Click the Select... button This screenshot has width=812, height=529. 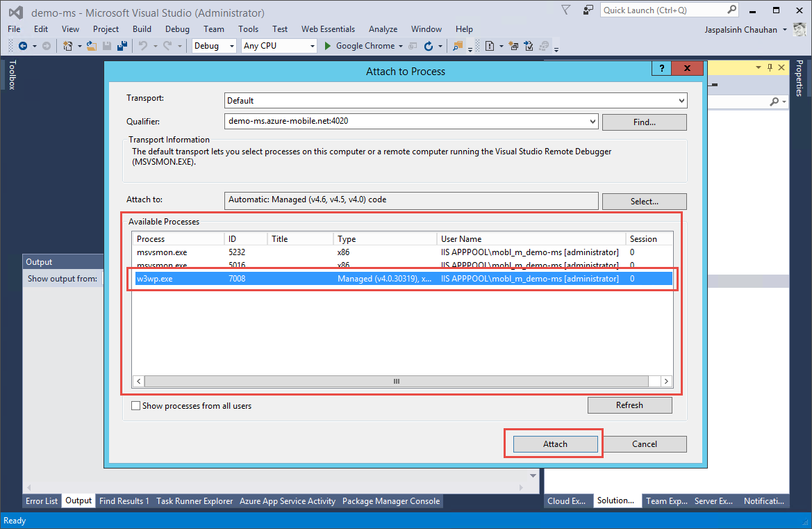[x=644, y=202]
